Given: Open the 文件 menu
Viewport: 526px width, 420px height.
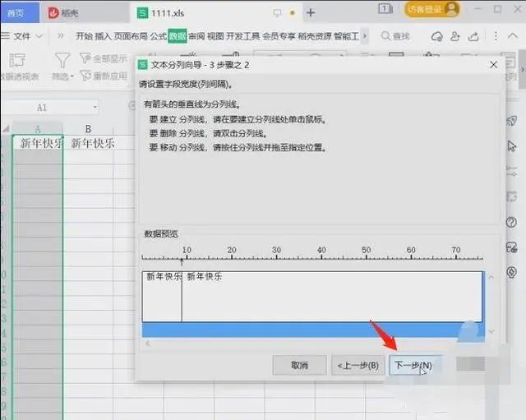Looking at the screenshot, I should (22, 36).
